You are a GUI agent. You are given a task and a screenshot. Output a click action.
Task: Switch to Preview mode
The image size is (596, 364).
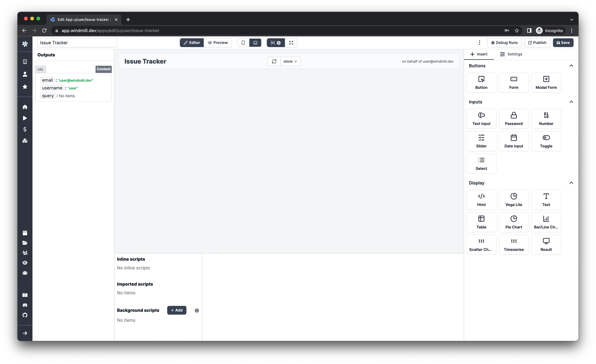coord(218,43)
